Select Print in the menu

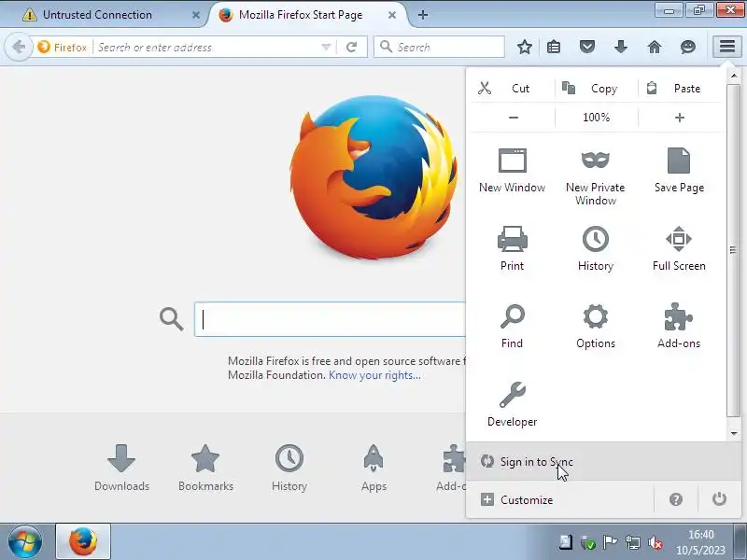click(x=512, y=248)
